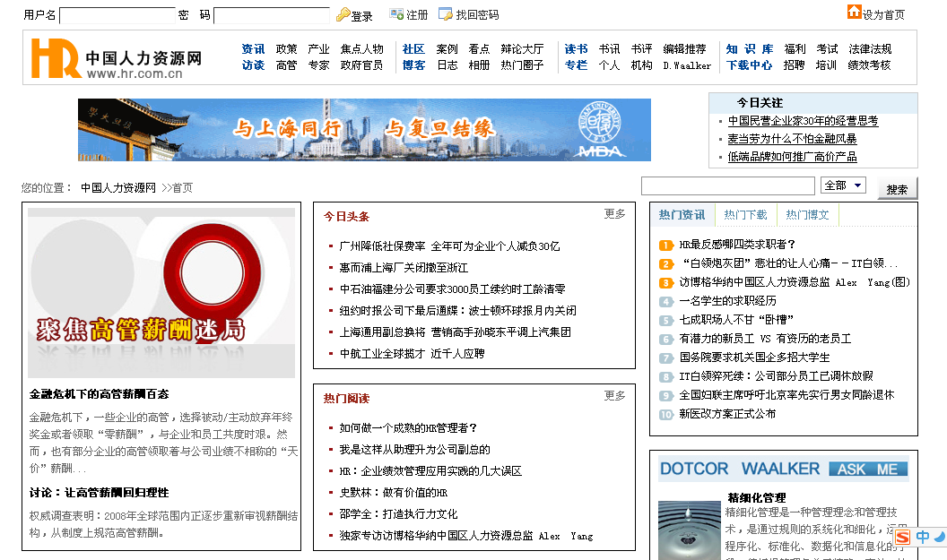Click the water drop 精细化管理 thumbnail
Screen dimensions: 947x560
click(689, 530)
